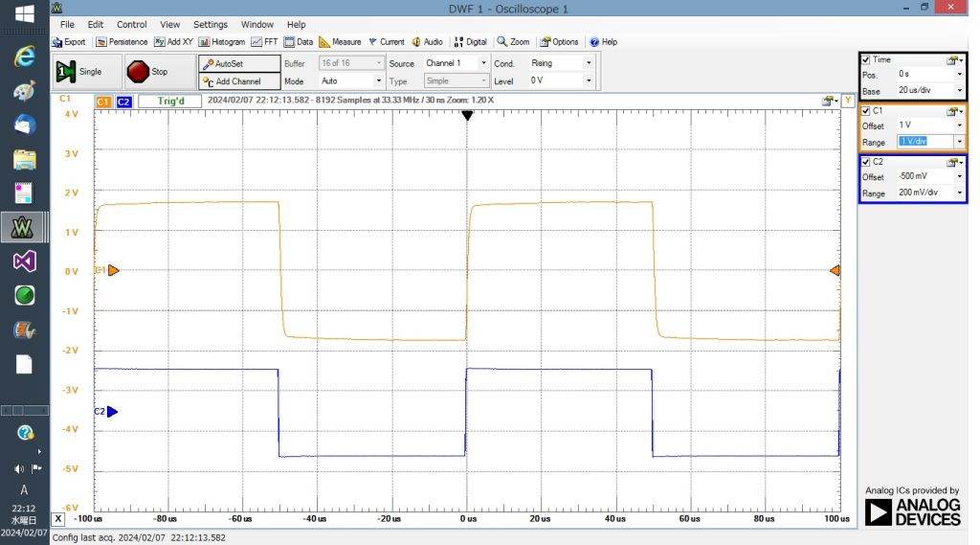The height and width of the screenshot is (545, 980).
Task: Click the orange trigger level arrow
Action: pos(835,270)
